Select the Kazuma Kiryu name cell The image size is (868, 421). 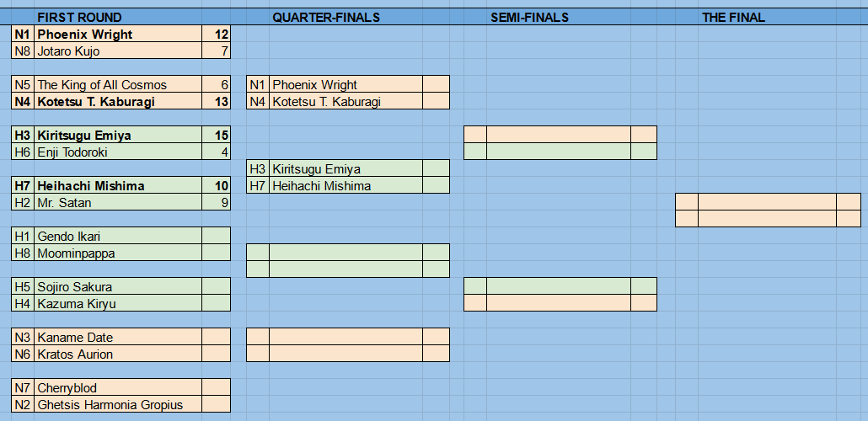[x=118, y=304]
